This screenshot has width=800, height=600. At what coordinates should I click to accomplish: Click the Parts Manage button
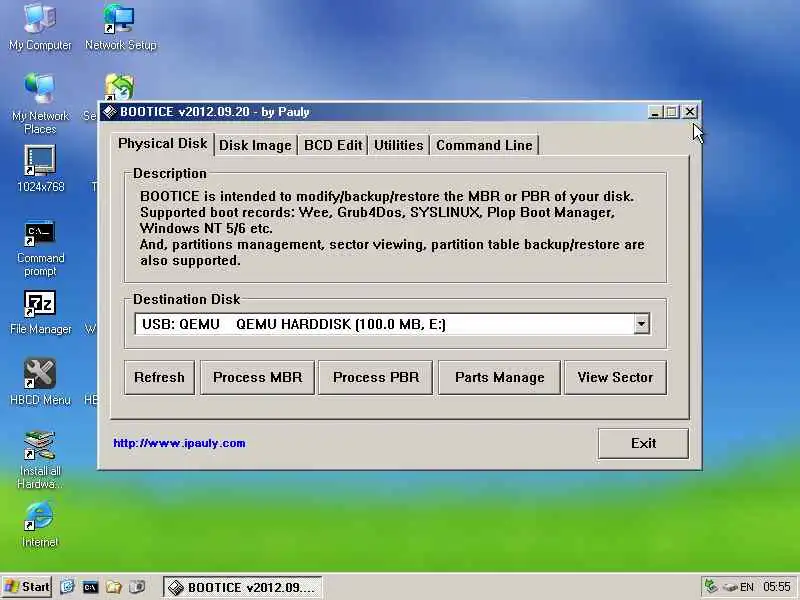point(499,378)
